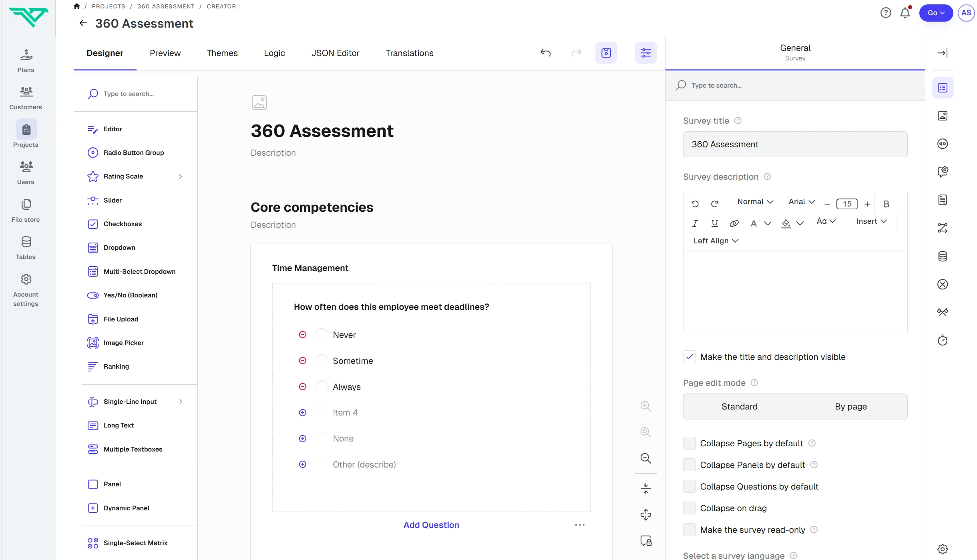
Task: Open the Arial font family dropdown
Action: tap(801, 202)
